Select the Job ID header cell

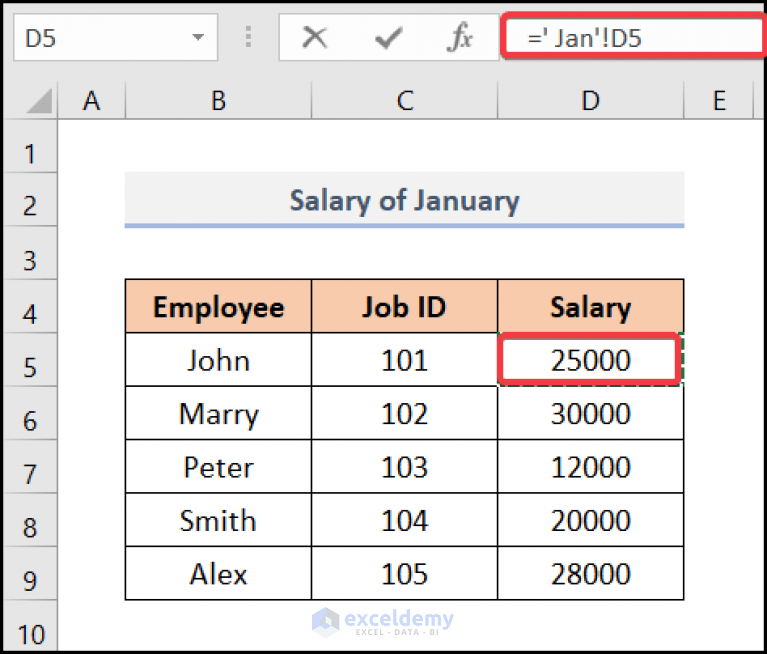tap(405, 307)
